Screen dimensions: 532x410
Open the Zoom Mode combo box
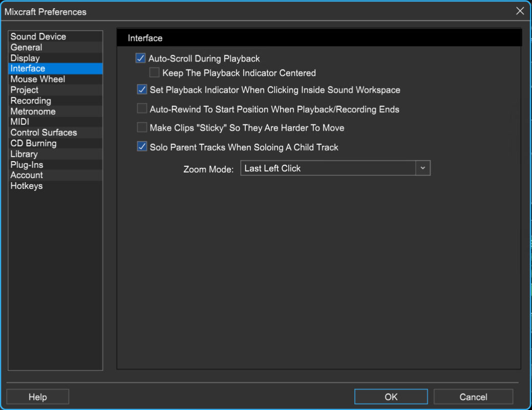pyautogui.click(x=335, y=168)
